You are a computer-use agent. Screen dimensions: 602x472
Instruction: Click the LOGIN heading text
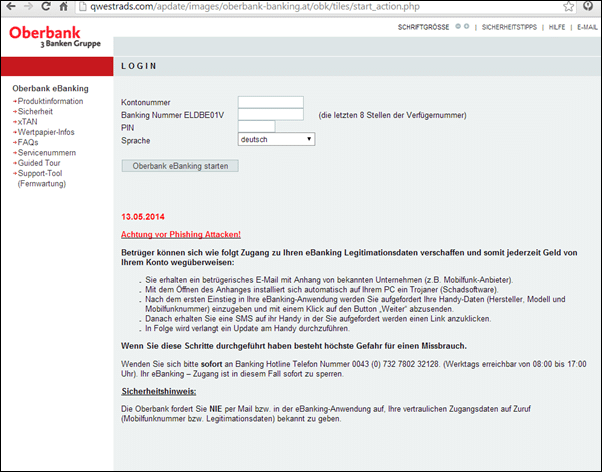[139, 66]
